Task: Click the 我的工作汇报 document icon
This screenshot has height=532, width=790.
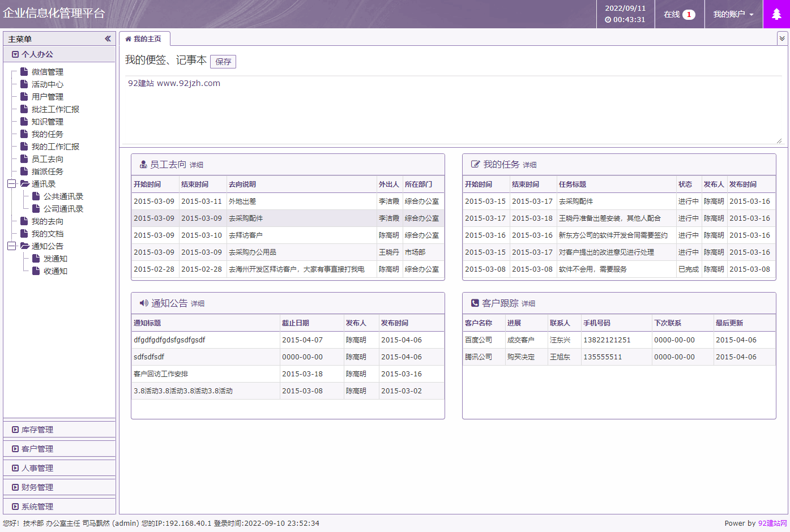Action: pyautogui.click(x=24, y=146)
